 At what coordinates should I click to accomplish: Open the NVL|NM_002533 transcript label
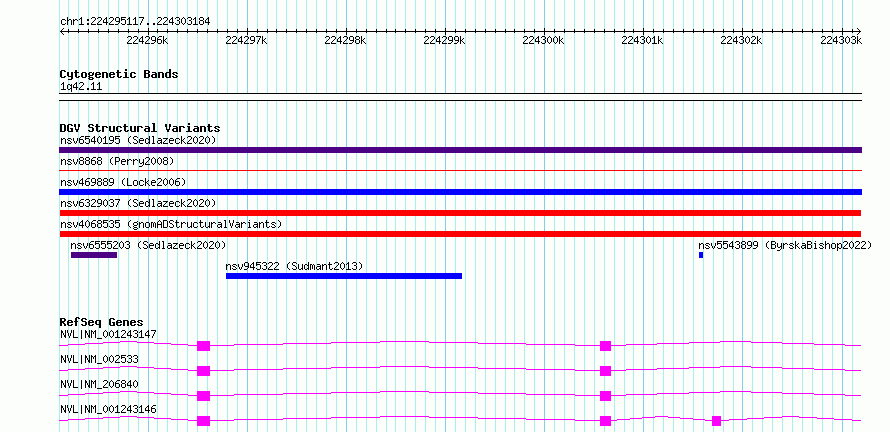click(99, 359)
